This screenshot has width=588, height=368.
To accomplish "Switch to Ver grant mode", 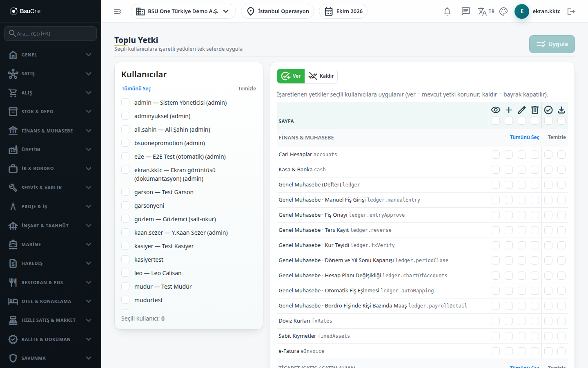I will click(291, 76).
